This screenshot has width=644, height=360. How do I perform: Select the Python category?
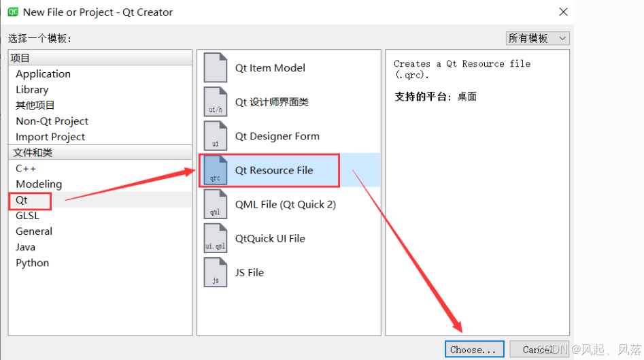pyautogui.click(x=32, y=263)
